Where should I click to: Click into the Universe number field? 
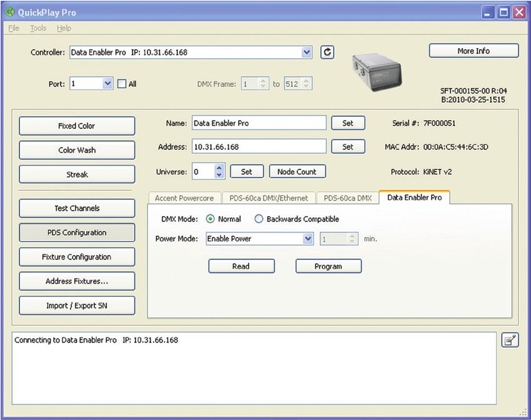click(x=204, y=172)
